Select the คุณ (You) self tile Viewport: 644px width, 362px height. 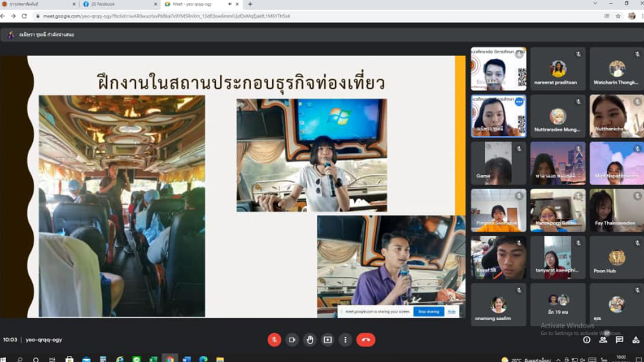[616, 304]
